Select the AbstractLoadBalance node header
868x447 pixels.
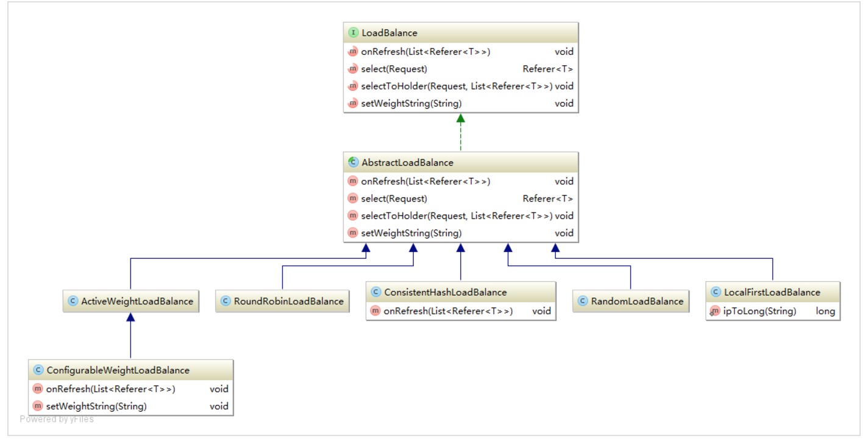pyautogui.click(x=407, y=163)
